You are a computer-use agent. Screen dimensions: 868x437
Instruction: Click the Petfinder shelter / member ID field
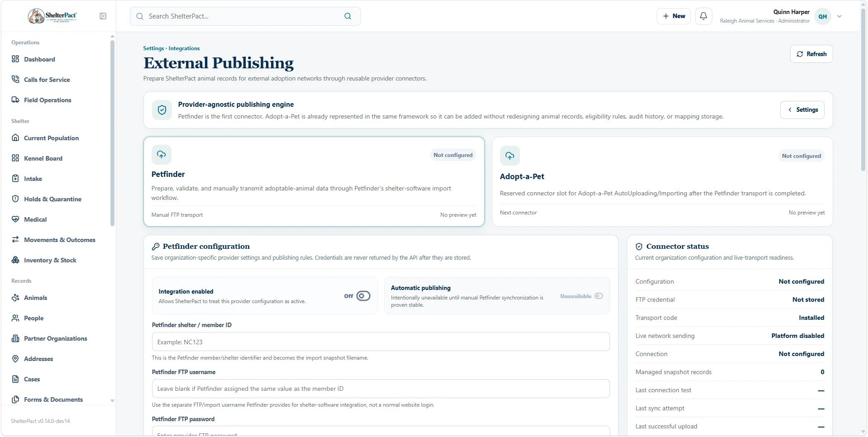tap(381, 342)
